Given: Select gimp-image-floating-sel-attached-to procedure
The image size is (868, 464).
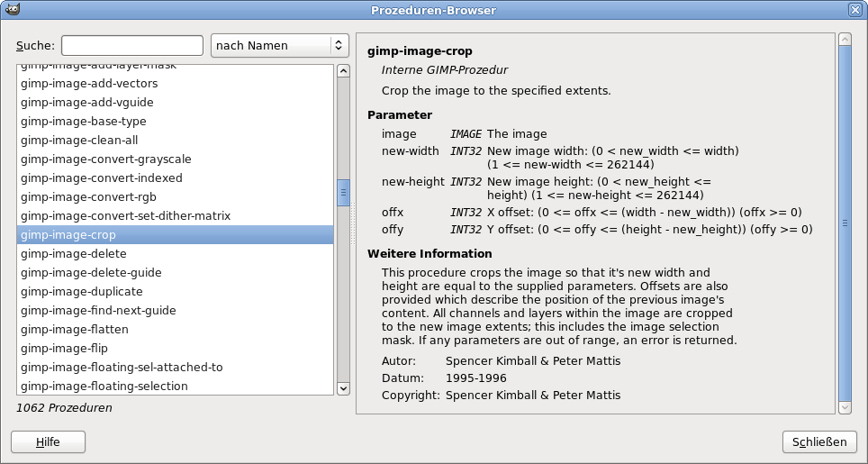Looking at the screenshot, I should 175,367.
